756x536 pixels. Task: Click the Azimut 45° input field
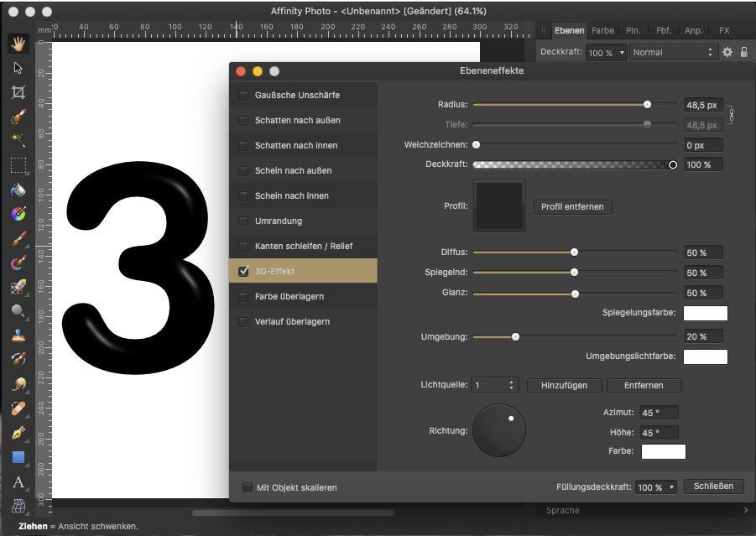(x=659, y=413)
